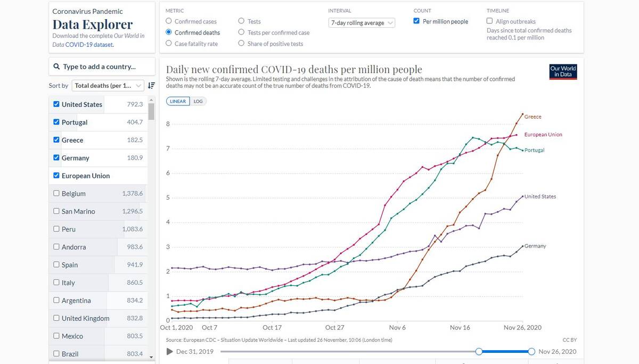Click the country list scrollbar down arrow
The height and width of the screenshot is (364, 639).
click(151, 357)
